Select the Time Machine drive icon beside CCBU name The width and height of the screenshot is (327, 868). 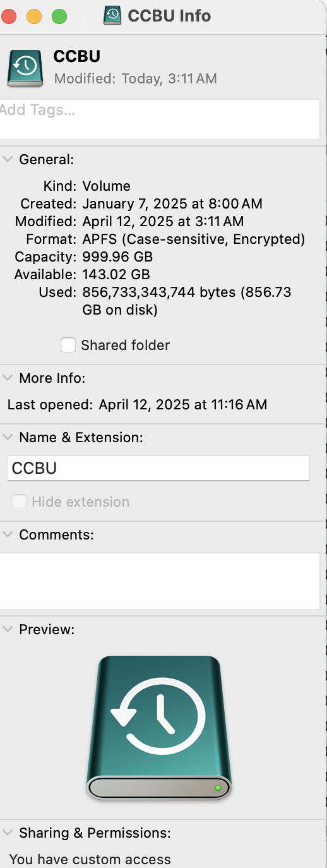click(x=25, y=68)
